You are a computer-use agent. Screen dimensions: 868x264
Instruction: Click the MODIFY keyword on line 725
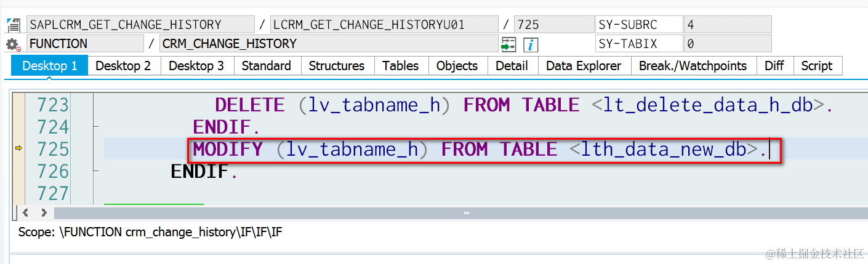(228, 150)
